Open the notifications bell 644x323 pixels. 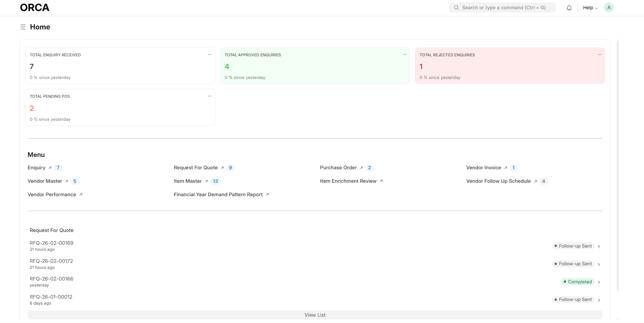coord(569,8)
